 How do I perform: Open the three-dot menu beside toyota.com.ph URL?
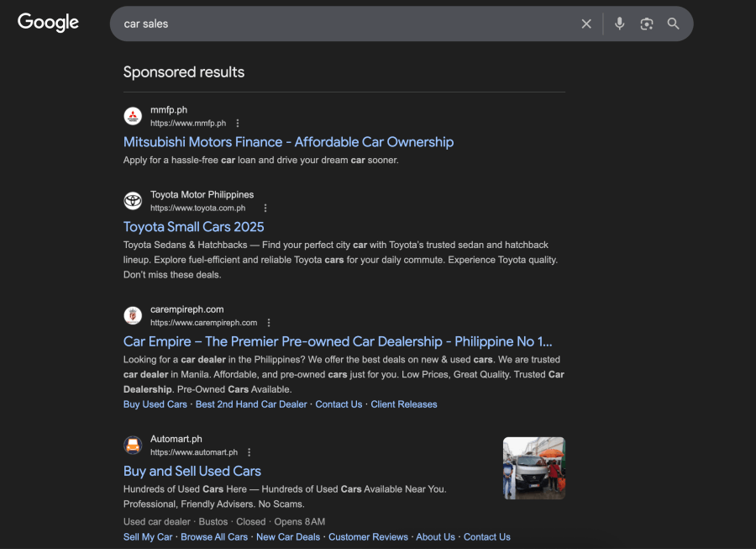tap(265, 208)
